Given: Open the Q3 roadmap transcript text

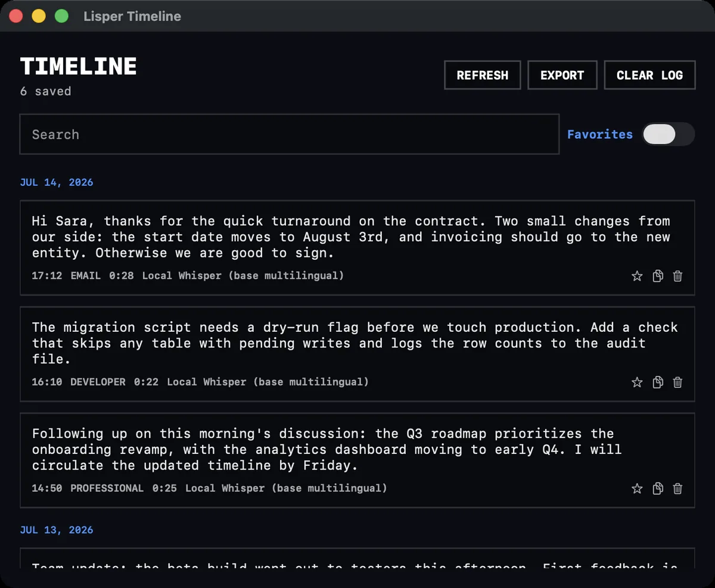Looking at the screenshot, I should 327,449.
